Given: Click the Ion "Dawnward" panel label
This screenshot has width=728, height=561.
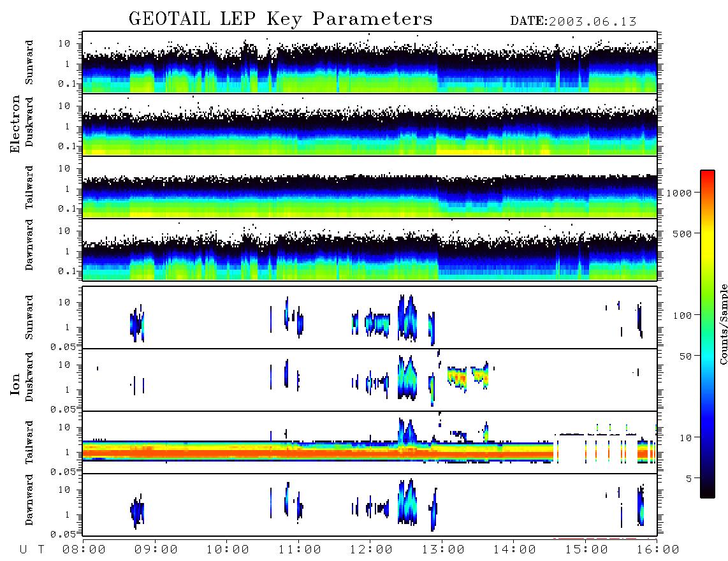Looking at the screenshot, I should [x=29, y=500].
